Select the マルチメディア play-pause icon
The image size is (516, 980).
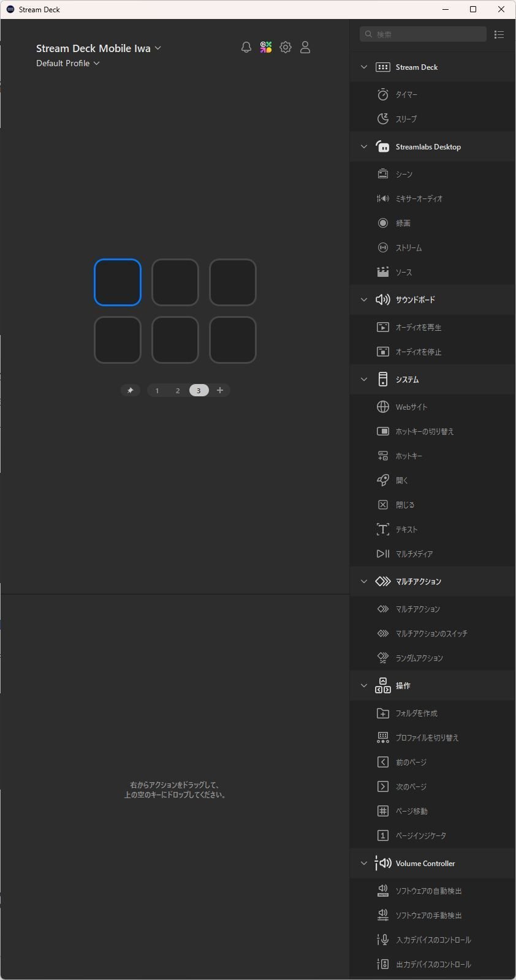coord(383,554)
